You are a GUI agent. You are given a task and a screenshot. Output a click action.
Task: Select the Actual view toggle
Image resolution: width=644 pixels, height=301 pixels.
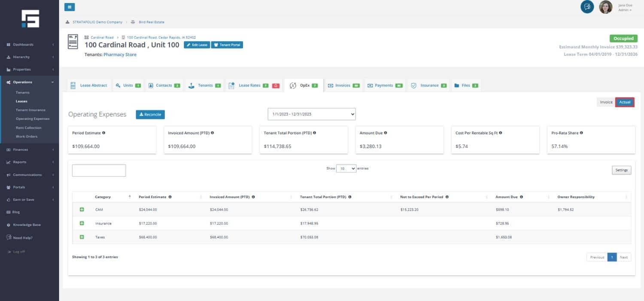pos(625,102)
